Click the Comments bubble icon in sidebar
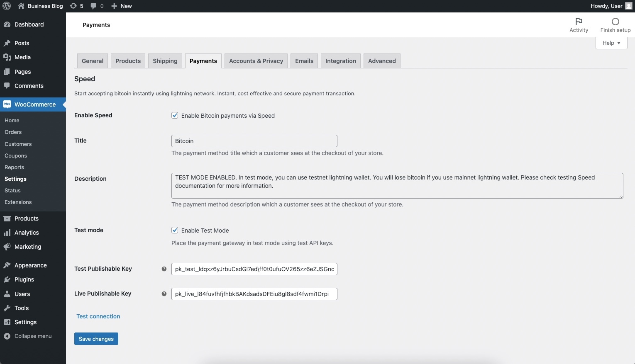Screen dimensions: 635x364 [7, 86]
